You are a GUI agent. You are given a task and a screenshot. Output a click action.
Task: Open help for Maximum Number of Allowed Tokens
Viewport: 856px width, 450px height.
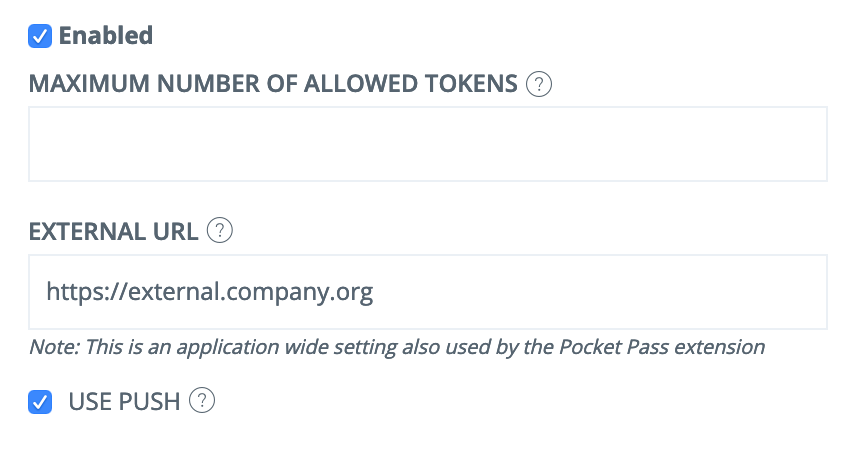click(x=539, y=84)
